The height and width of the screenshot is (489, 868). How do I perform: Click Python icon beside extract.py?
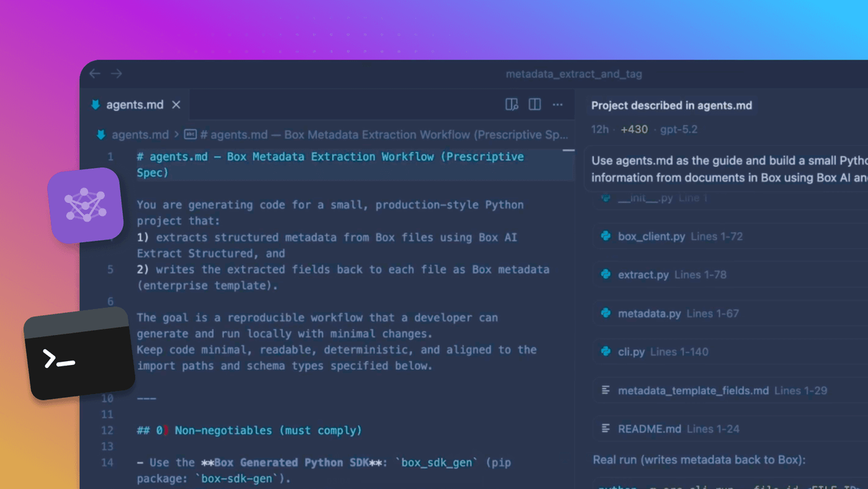pos(606,275)
